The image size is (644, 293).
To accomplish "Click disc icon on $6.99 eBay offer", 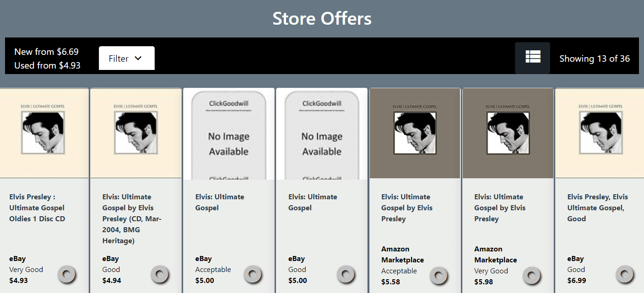I will point(624,274).
